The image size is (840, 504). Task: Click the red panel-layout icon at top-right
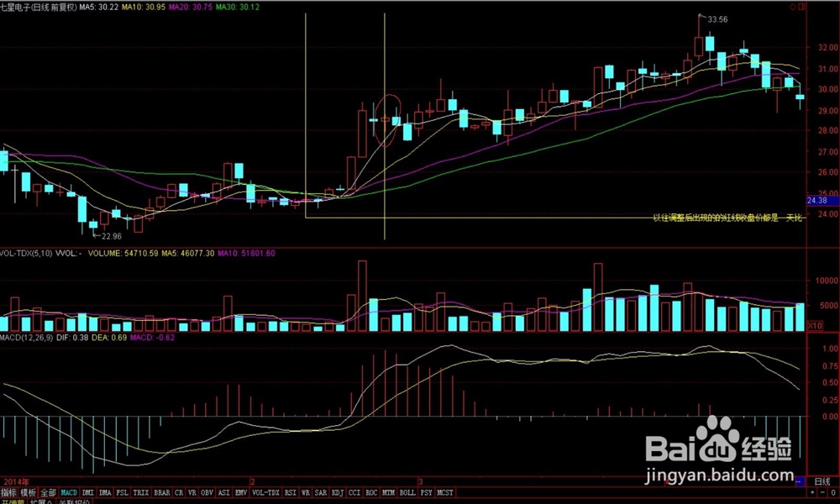(802, 7)
